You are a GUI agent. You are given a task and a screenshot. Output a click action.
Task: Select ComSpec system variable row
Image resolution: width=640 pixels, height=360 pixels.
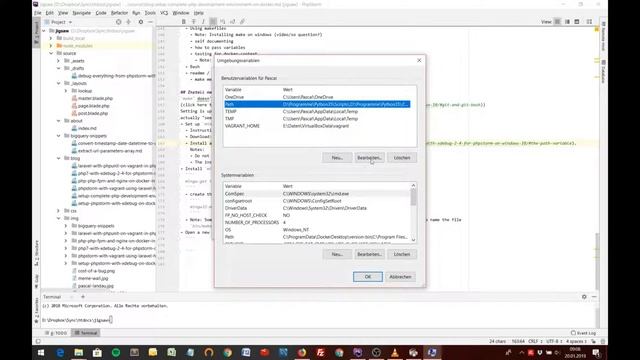pos(317,194)
